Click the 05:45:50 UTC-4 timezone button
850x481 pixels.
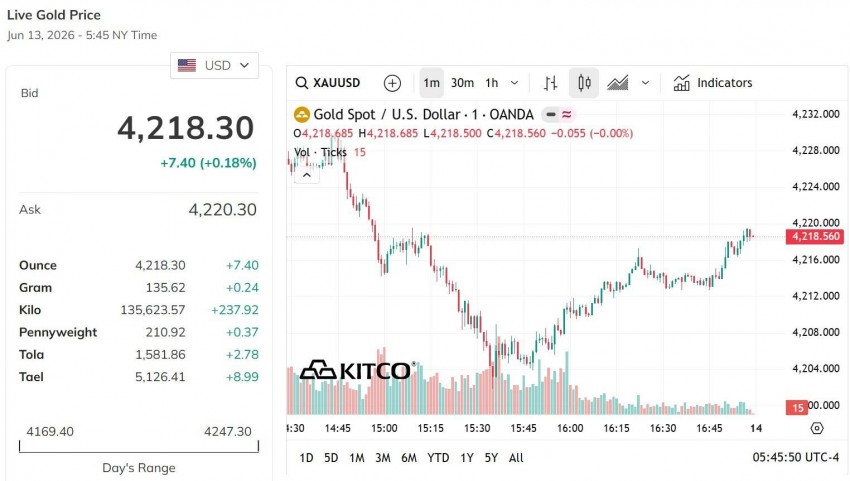coord(795,458)
